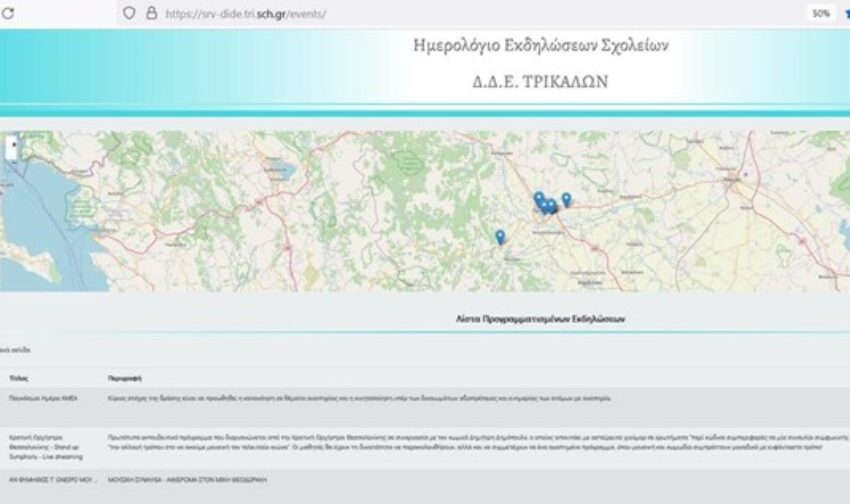The image size is (850, 504).
Task: Click the map zoom in plus button
Action: point(13,143)
